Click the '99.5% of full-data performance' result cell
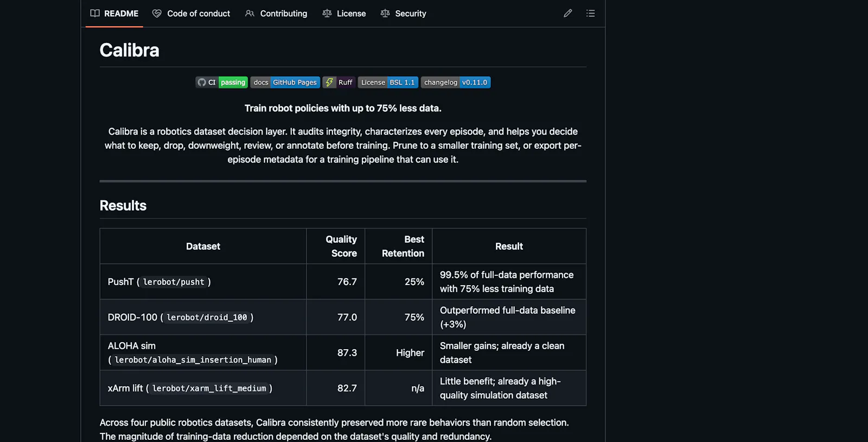The image size is (868, 442). 509,282
